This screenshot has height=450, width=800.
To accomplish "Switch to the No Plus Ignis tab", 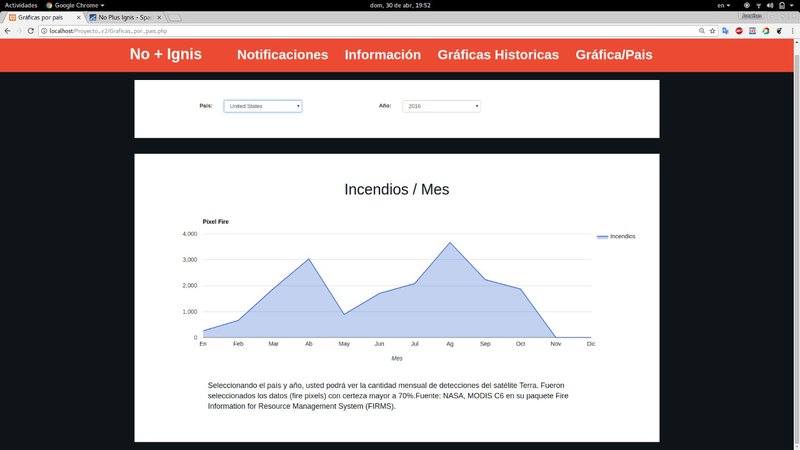I will click(x=123, y=18).
